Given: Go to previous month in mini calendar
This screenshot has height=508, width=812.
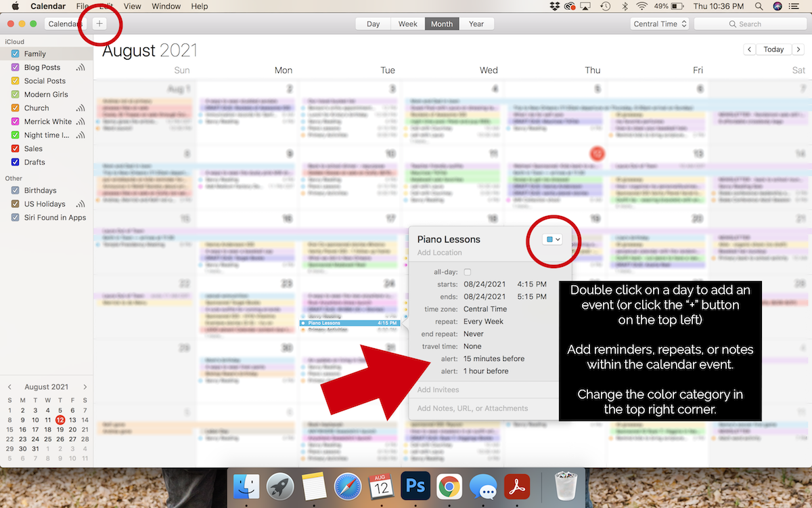Looking at the screenshot, I should (x=9, y=387).
